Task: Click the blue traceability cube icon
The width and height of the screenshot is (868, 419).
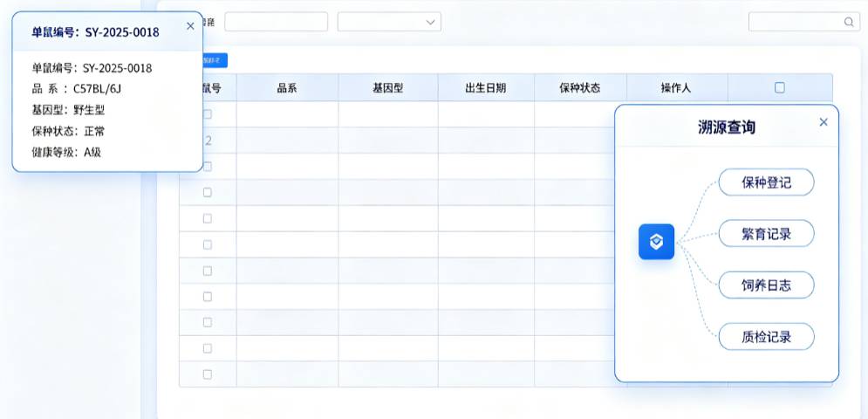Action: tap(656, 242)
